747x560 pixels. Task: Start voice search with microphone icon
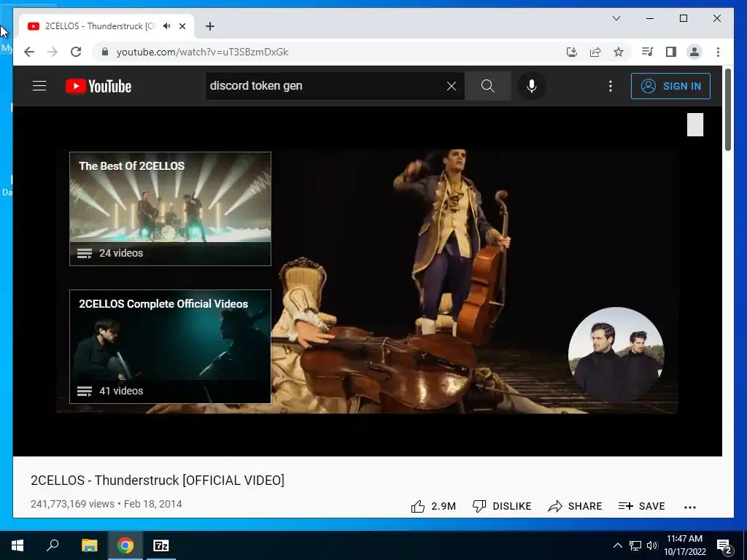532,86
